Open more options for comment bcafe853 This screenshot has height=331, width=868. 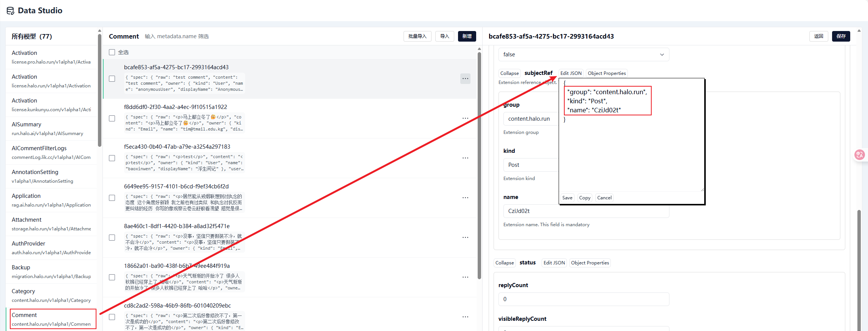coord(465,79)
